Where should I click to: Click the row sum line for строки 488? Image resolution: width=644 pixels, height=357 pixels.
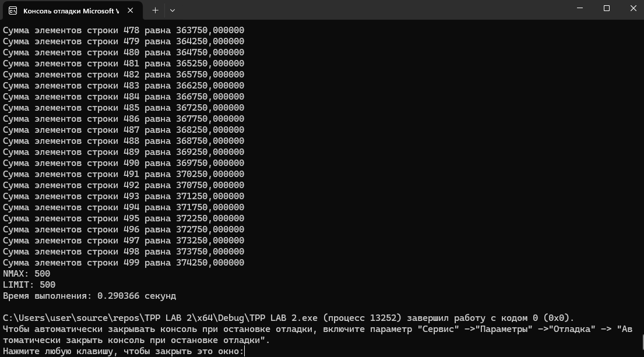124,141
